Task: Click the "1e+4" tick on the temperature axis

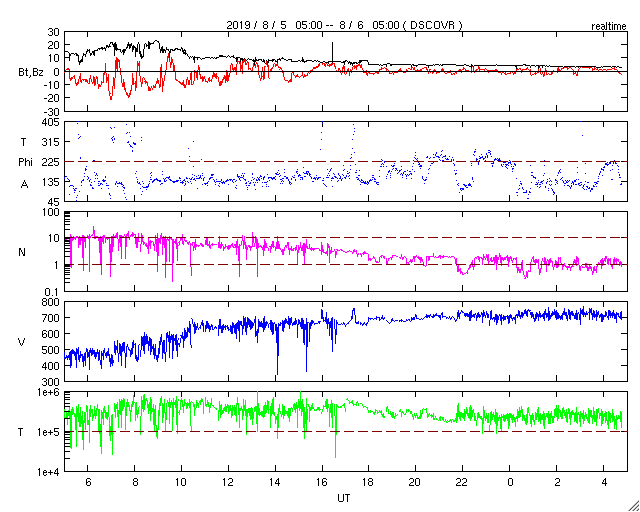Action: (x=48, y=472)
